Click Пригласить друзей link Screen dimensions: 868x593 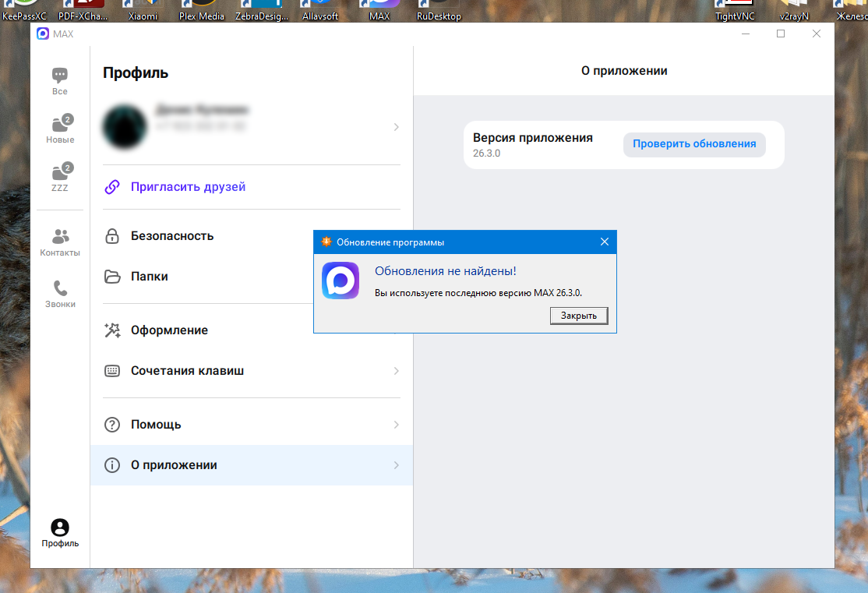(189, 186)
